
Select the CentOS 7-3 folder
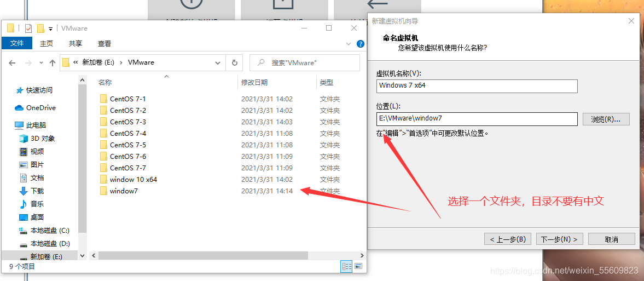click(x=127, y=122)
